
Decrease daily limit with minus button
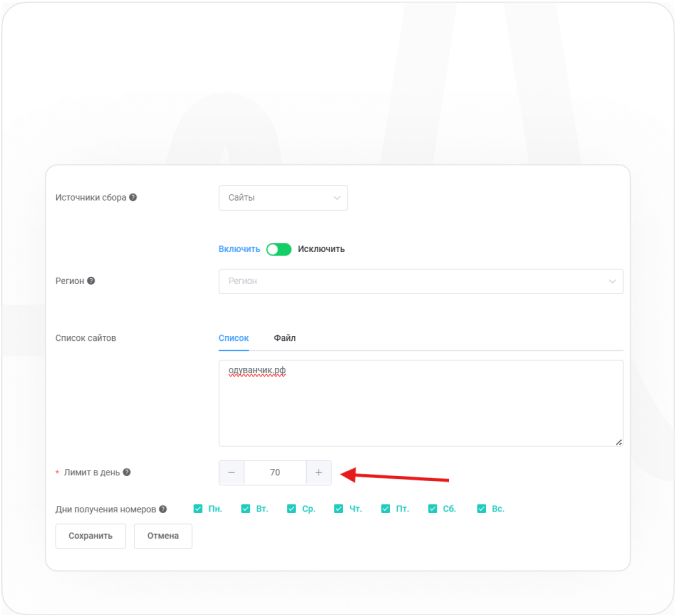pyautogui.click(x=231, y=472)
